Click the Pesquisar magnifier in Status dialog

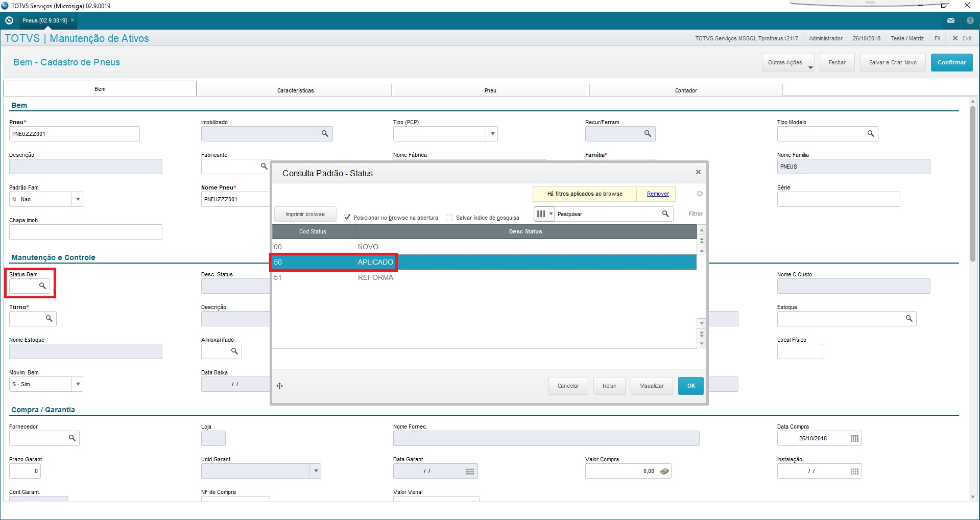[665, 214]
